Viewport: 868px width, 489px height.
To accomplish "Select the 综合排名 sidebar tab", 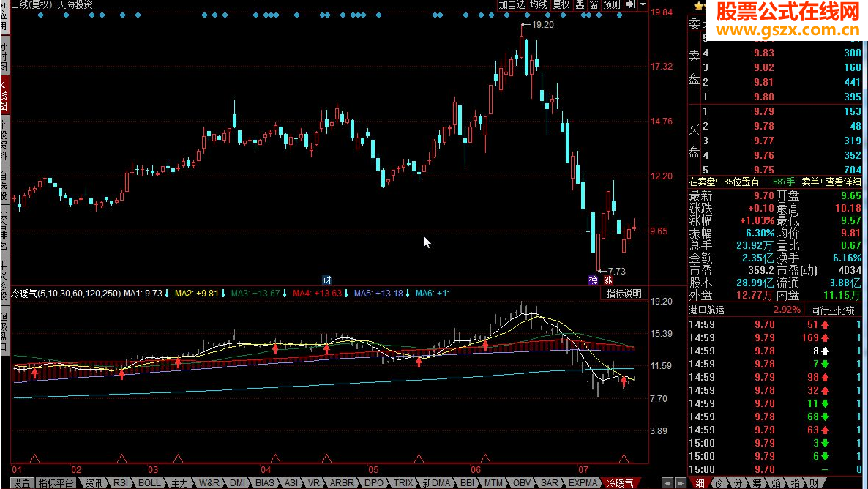I will (4, 231).
